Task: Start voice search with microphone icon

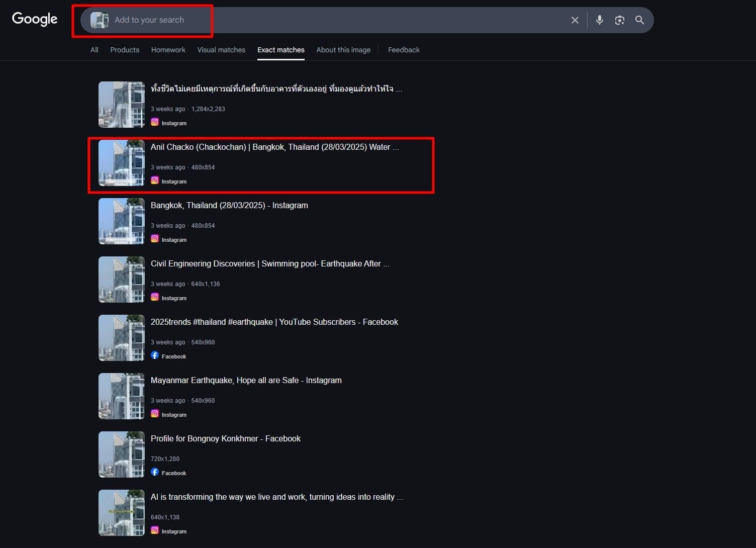Action: [599, 20]
